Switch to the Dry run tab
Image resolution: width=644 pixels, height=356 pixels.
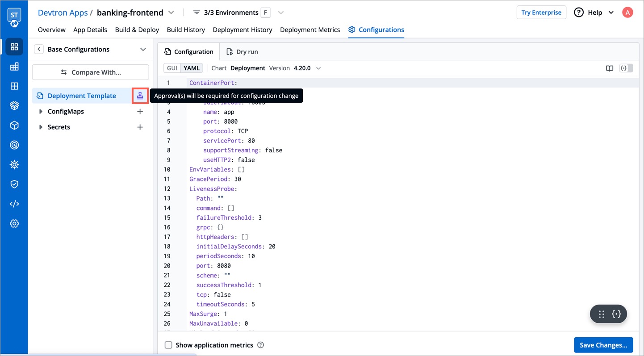pyautogui.click(x=242, y=52)
